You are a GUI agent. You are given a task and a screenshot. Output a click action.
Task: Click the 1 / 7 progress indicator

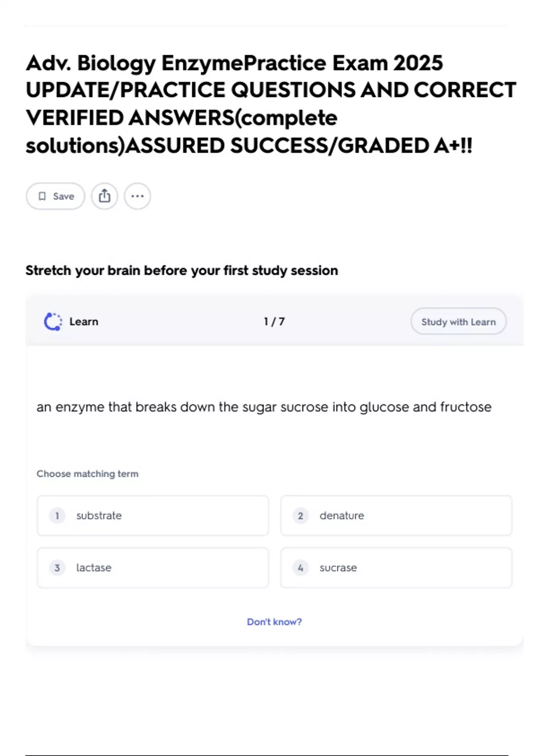click(274, 322)
